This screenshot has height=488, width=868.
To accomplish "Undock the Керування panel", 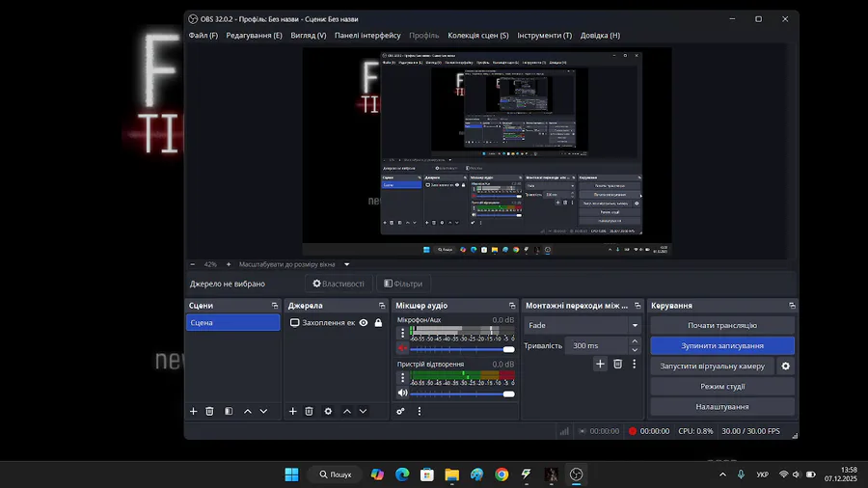I will pos(792,306).
